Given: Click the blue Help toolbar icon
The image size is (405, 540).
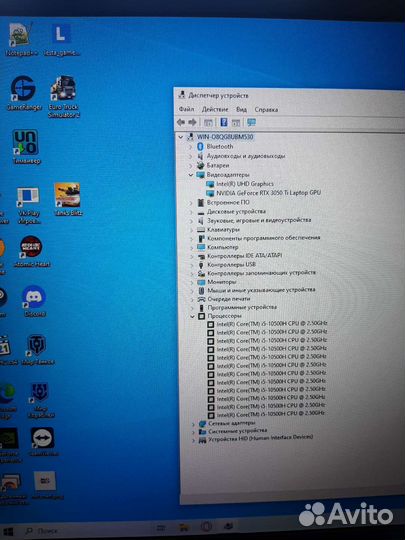Looking at the screenshot, I should (224, 122).
